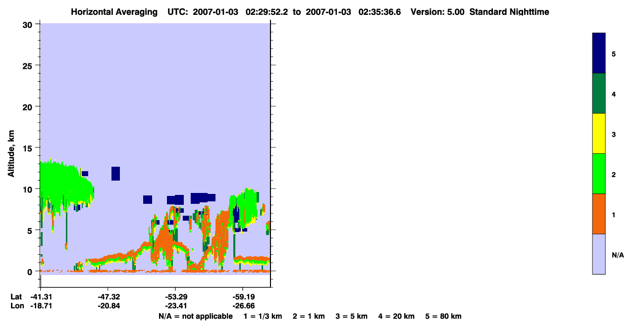Click the 'Lon' row label
Image resolution: width=644 pixels, height=330 pixels.
(16, 306)
